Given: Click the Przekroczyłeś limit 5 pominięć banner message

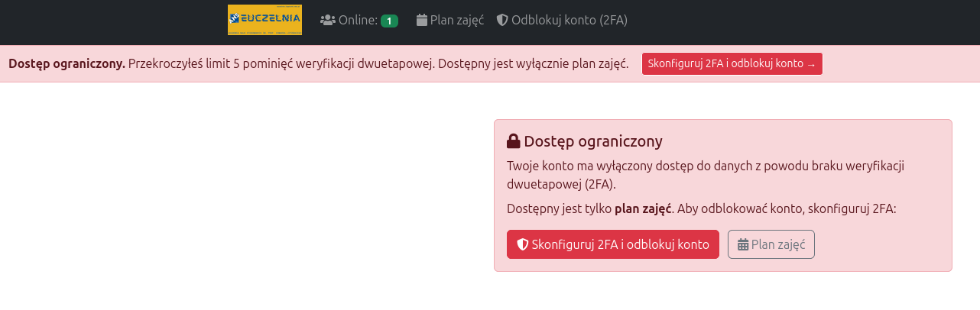Looking at the screenshot, I should 378,63.
